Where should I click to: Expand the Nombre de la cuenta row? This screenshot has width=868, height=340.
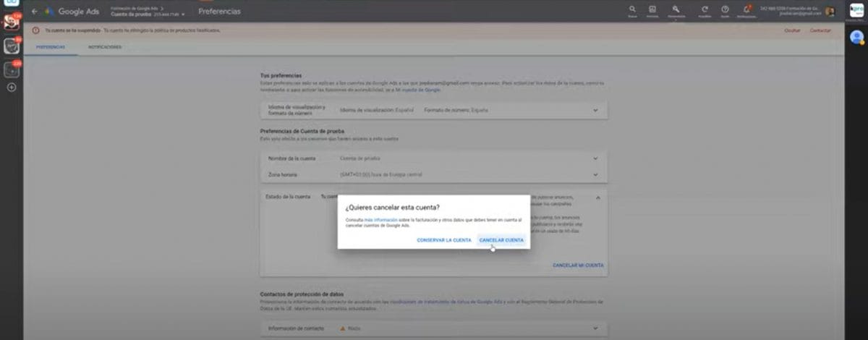(x=595, y=158)
